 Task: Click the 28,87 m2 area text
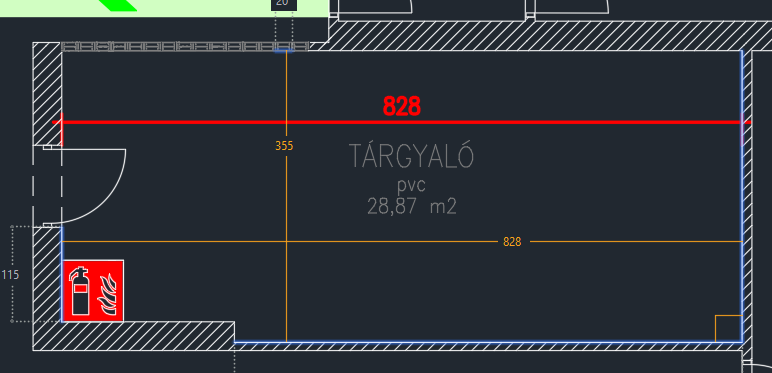tap(412, 206)
